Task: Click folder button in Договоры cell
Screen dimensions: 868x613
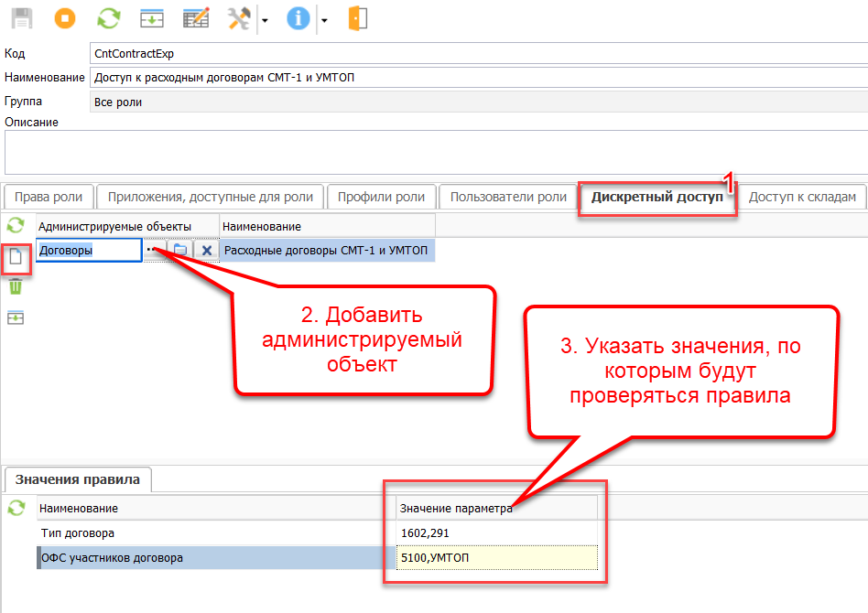Action: coord(180,250)
